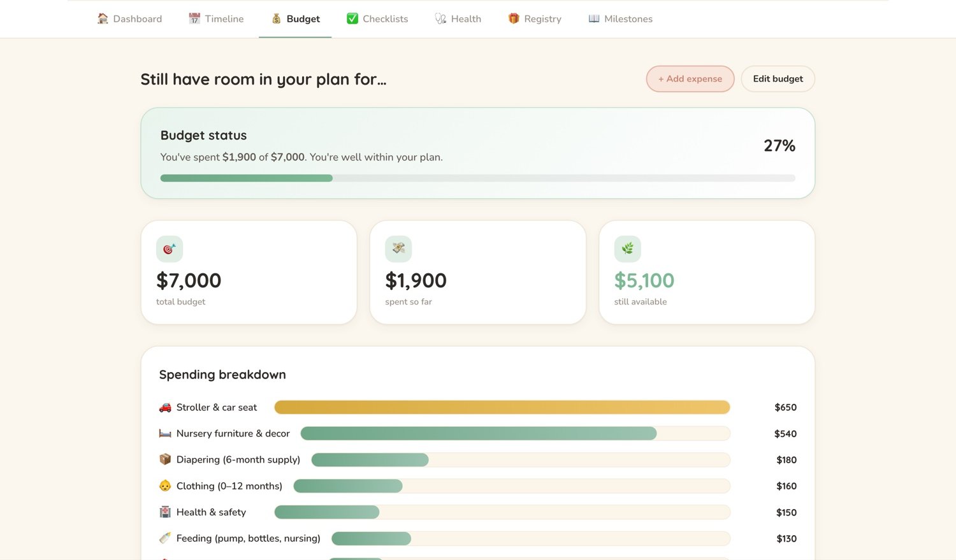Click the baby face icon for Clothing

coord(165,485)
